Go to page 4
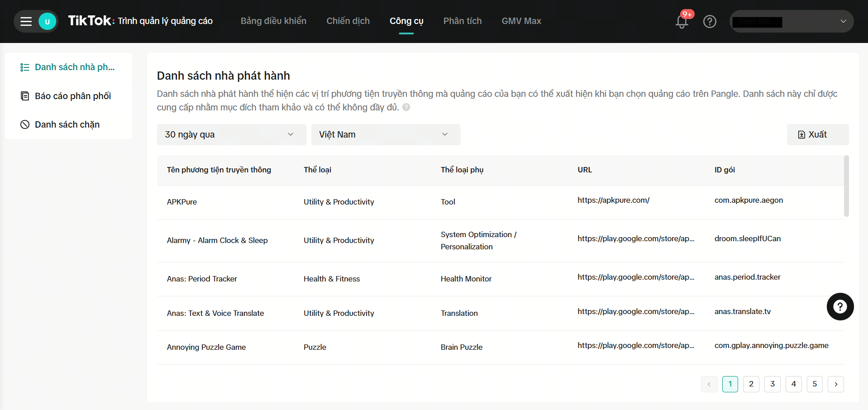Screen dimensions: 868x410 coord(794,384)
